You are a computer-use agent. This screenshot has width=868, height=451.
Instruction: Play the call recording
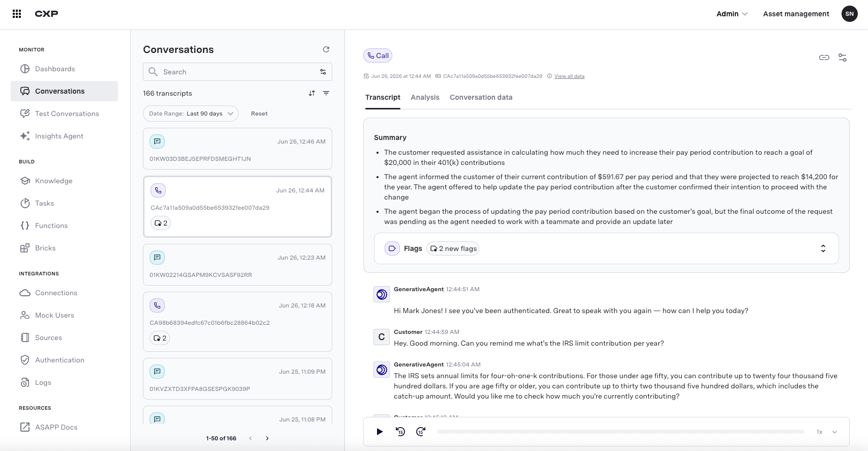pyautogui.click(x=380, y=432)
